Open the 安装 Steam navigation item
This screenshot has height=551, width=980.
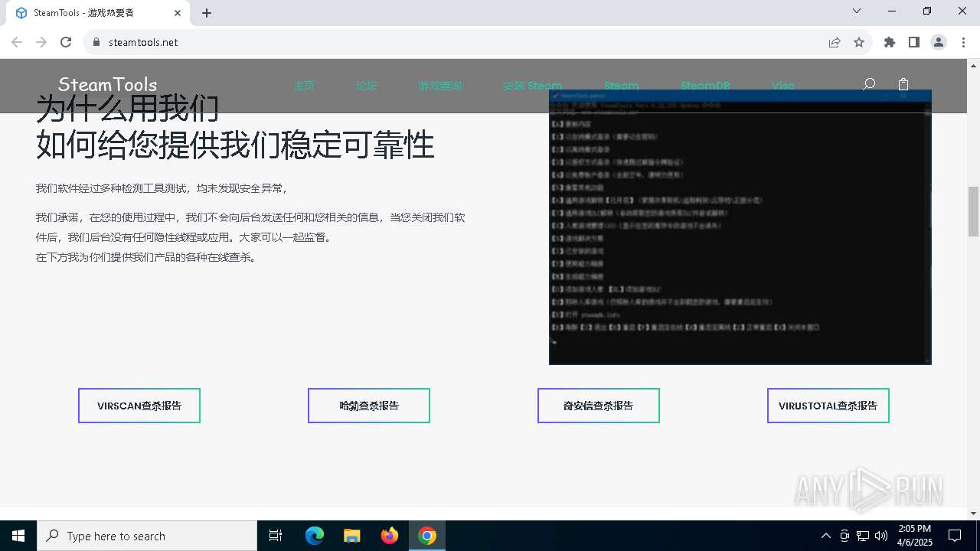pyautogui.click(x=532, y=86)
